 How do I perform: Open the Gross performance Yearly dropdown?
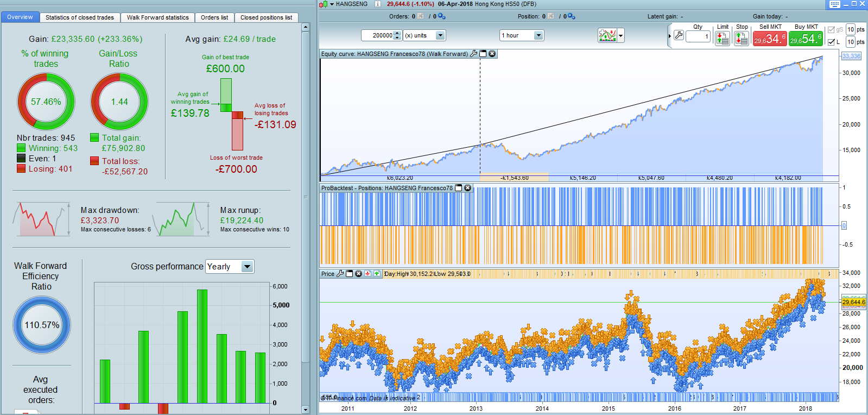tap(247, 266)
